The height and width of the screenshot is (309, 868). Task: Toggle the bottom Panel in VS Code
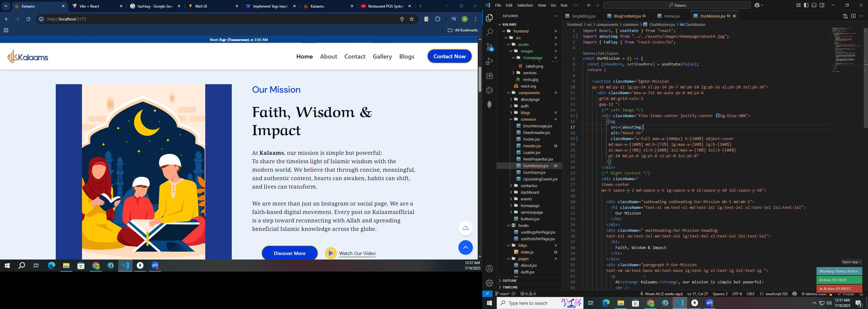pos(814,5)
